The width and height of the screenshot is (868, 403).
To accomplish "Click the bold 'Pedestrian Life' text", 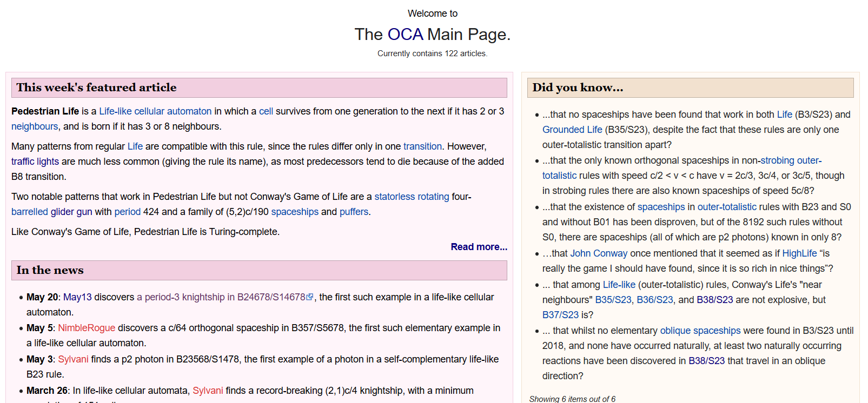I will pos(45,111).
